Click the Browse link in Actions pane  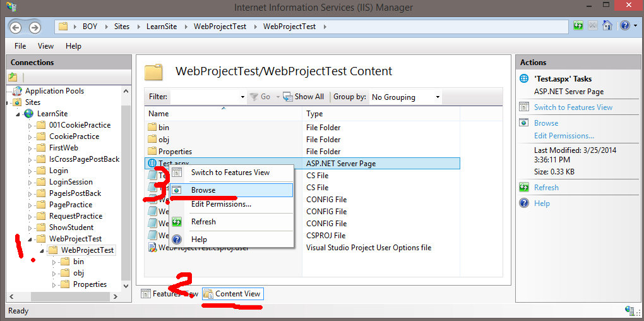546,123
